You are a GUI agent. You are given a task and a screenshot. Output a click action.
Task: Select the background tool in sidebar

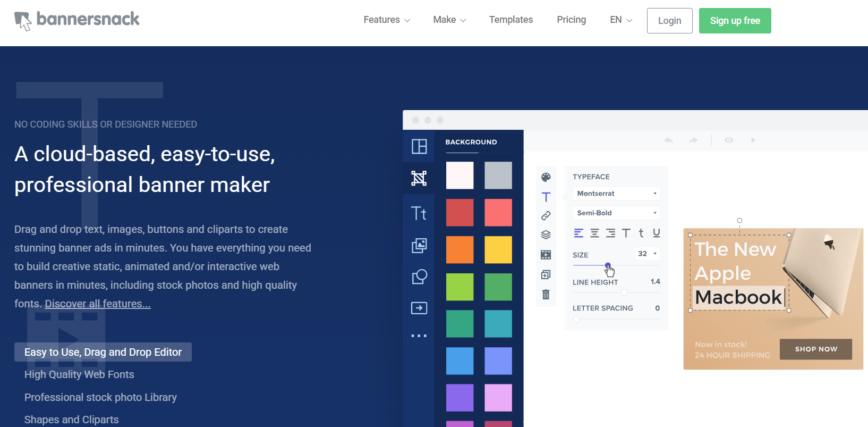tap(419, 178)
